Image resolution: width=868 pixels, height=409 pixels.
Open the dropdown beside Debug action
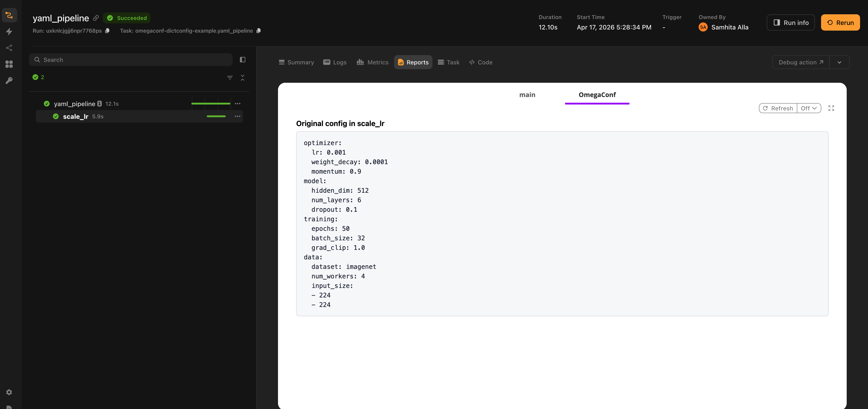[x=839, y=62]
